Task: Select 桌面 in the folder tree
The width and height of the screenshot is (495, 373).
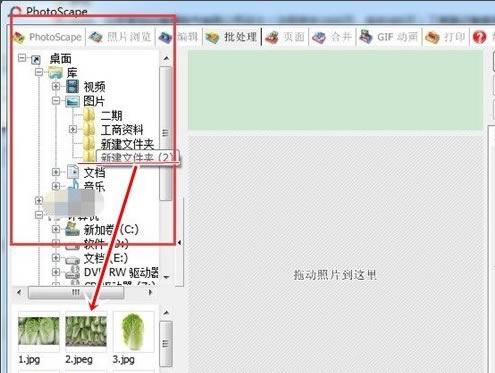Action: click(x=60, y=59)
